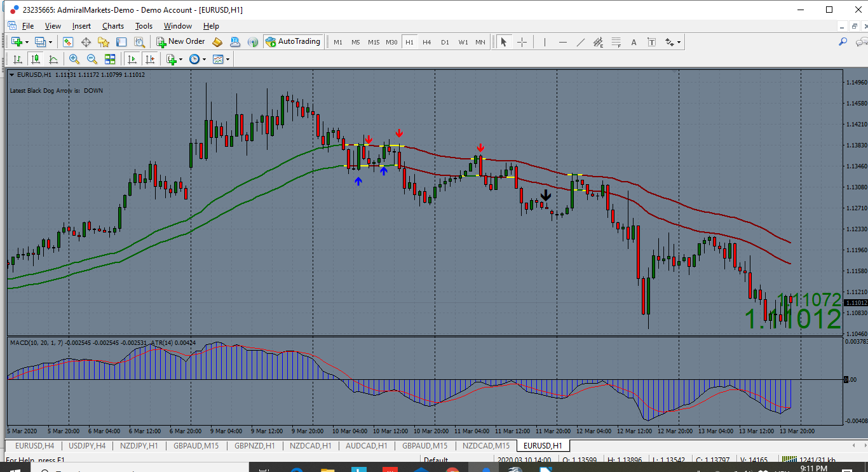Select the vertical line drawing tool
868x472 pixels.
[x=545, y=42]
